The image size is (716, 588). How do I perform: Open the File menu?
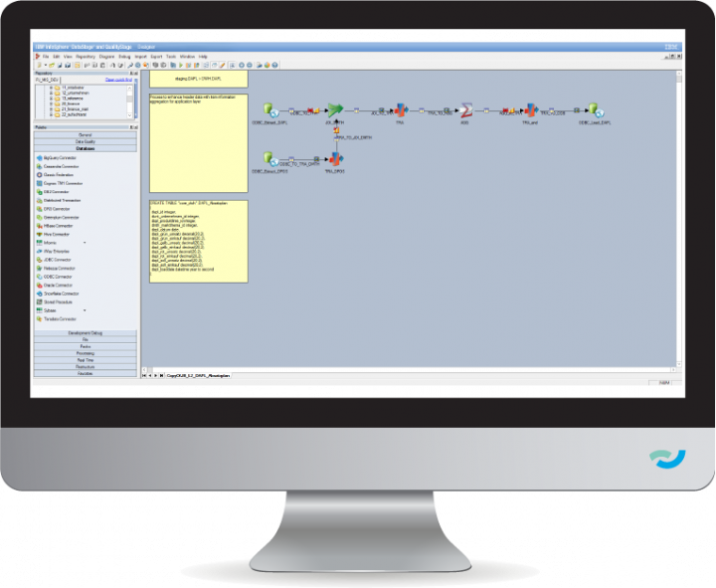[x=46, y=57]
